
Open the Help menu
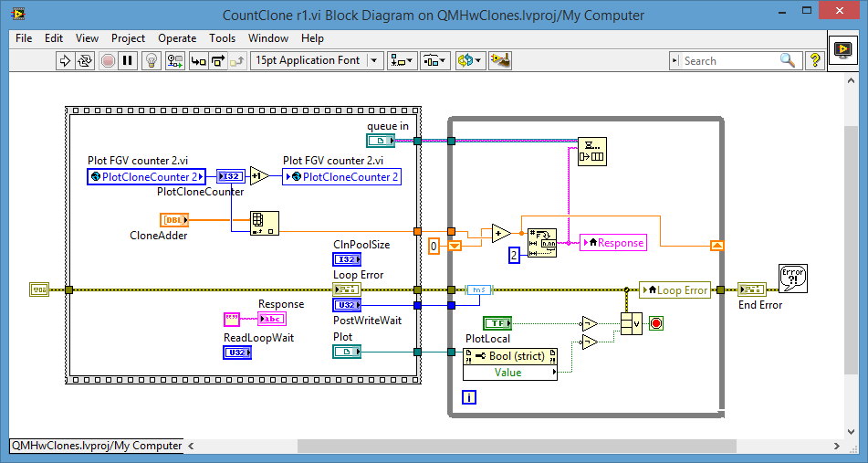coord(312,38)
